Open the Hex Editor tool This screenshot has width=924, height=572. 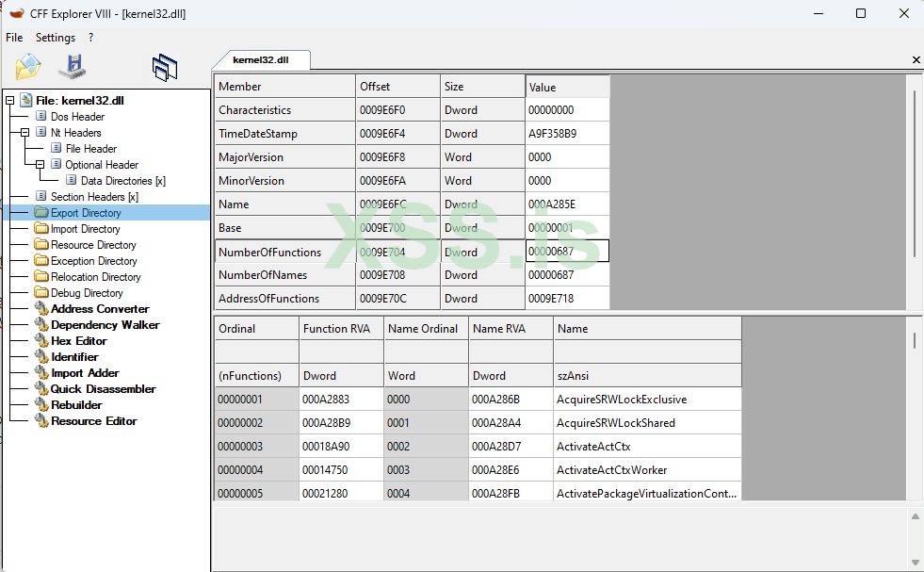pyautogui.click(x=78, y=341)
